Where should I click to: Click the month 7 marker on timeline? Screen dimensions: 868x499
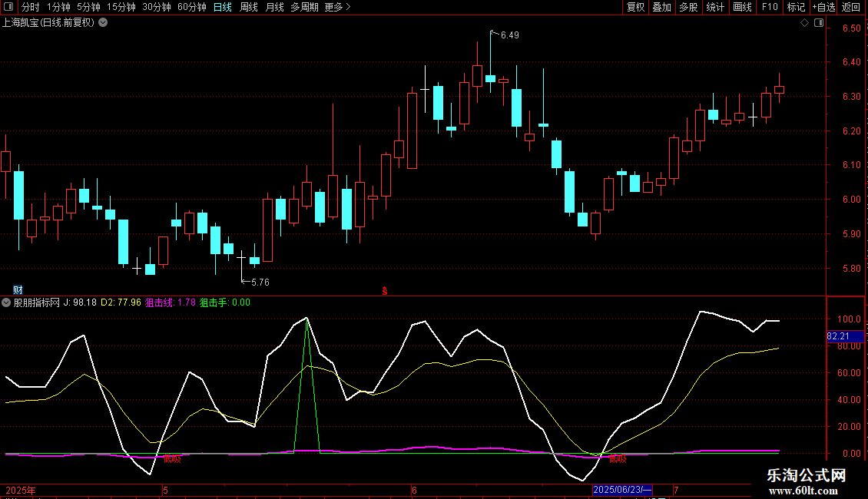click(676, 490)
